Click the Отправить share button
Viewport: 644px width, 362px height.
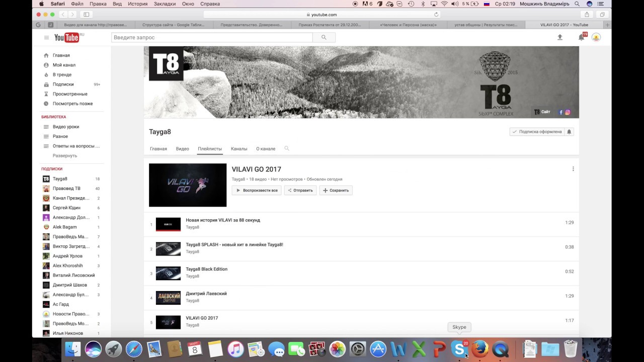(300, 191)
